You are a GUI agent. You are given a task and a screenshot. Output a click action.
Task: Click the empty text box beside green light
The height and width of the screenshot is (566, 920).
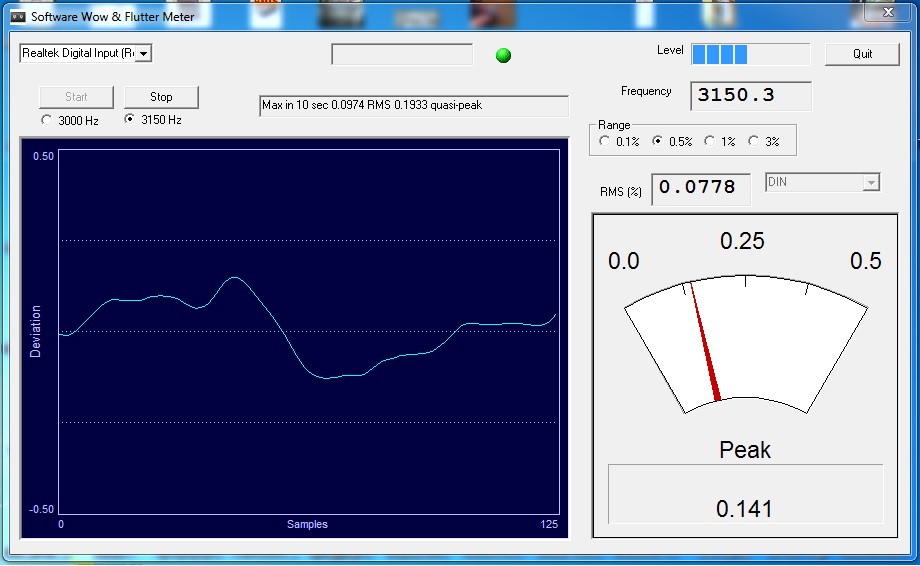(402, 55)
